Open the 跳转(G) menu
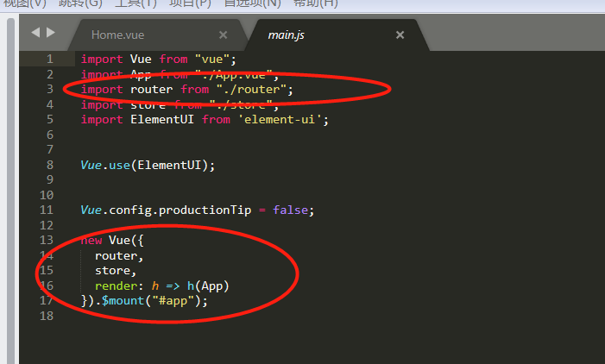The image size is (605, 364). click(x=80, y=3)
